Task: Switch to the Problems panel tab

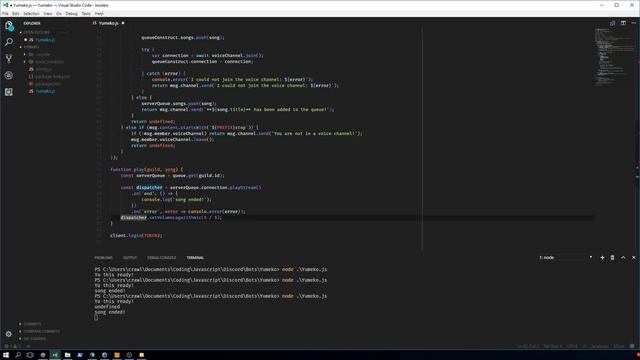Action: click(x=103, y=258)
